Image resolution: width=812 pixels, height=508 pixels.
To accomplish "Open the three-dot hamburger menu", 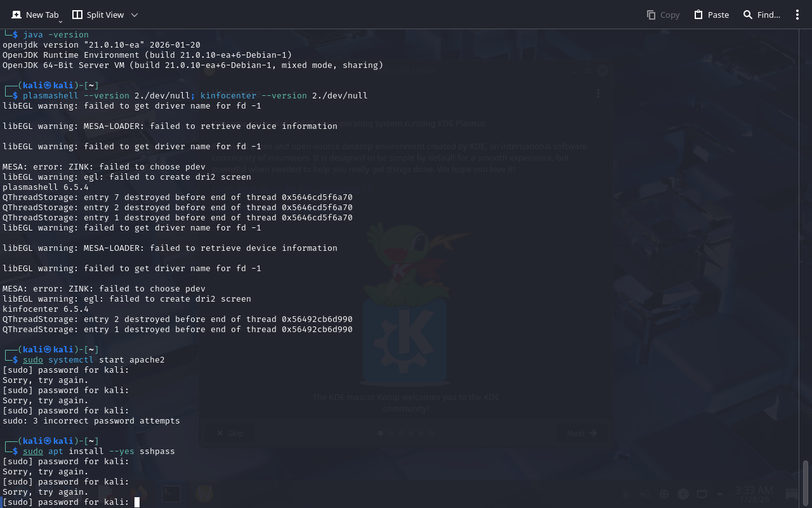I will click(x=797, y=15).
